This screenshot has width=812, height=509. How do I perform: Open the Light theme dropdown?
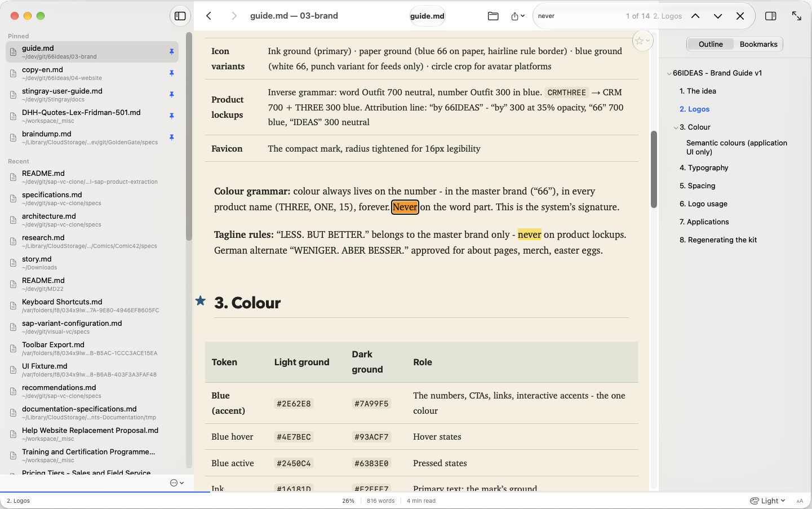[x=767, y=501]
